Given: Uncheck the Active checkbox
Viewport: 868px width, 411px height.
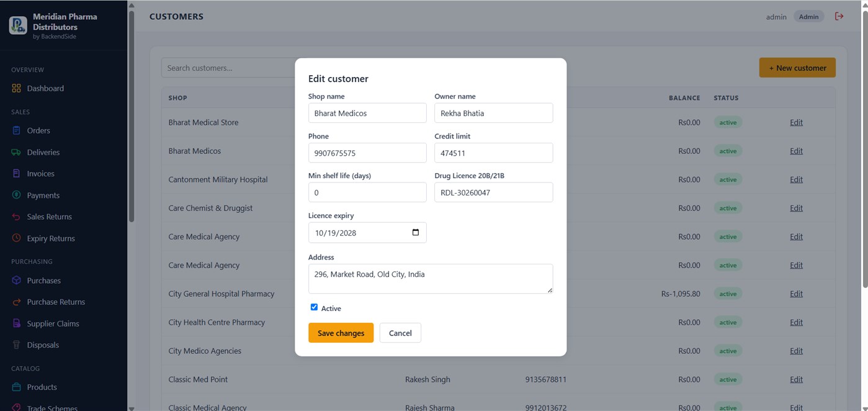Looking at the screenshot, I should [314, 307].
